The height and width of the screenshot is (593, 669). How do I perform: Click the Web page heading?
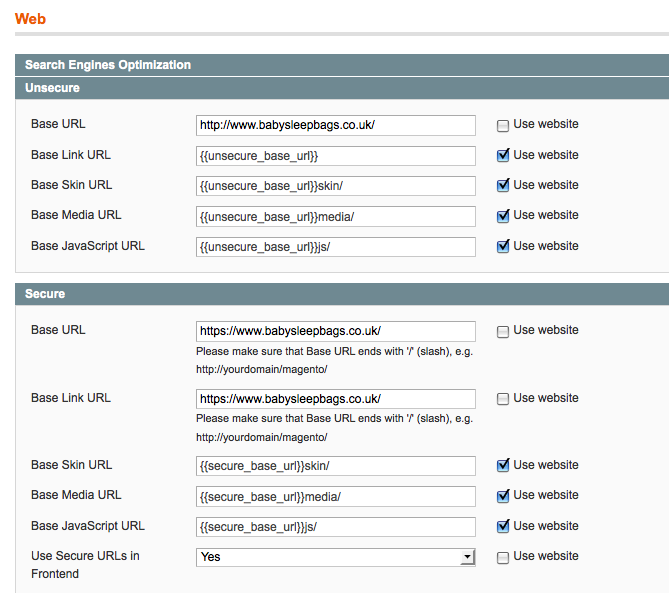[30, 19]
